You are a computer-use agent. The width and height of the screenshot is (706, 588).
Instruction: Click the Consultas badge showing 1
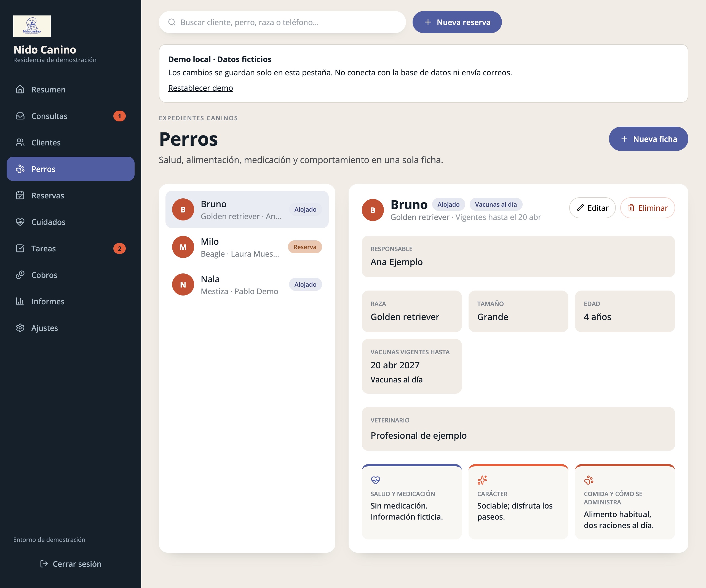click(119, 116)
